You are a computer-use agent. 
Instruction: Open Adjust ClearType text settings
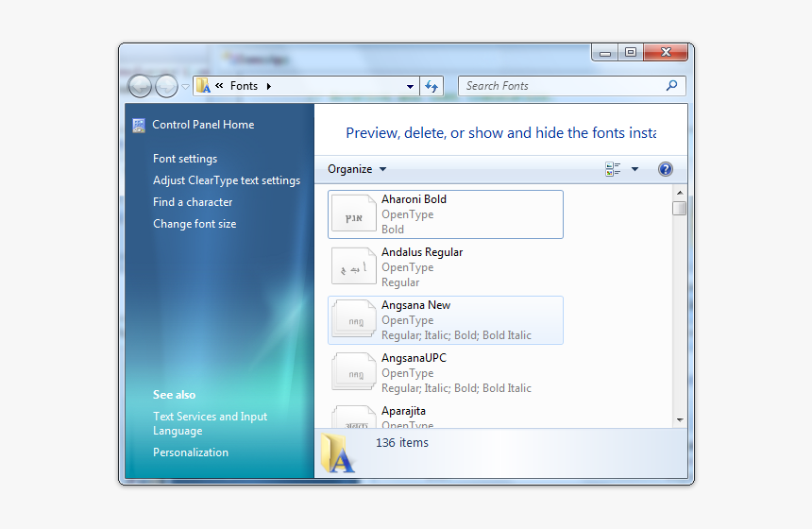click(227, 180)
